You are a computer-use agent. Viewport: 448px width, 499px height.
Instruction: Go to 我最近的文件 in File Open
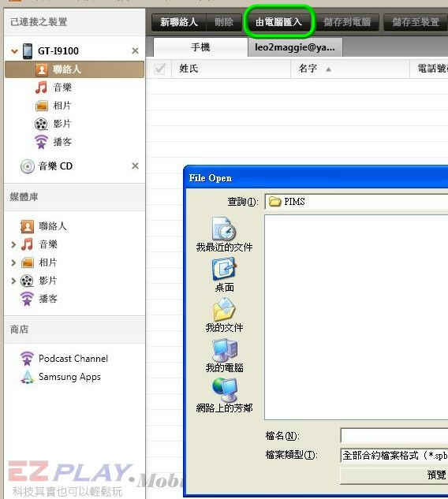(x=224, y=235)
